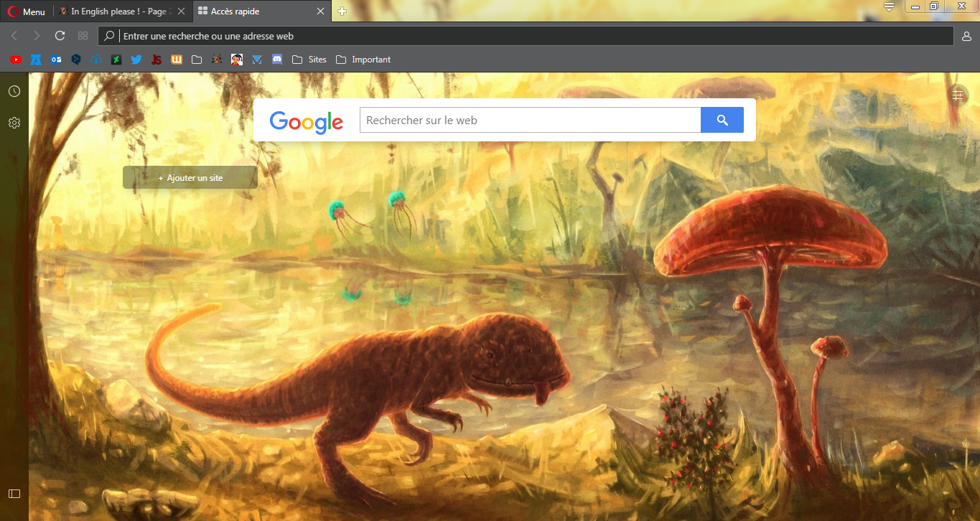The height and width of the screenshot is (521, 980).
Task: Open History from the sidebar clock icon
Action: click(x=14, y=91)
